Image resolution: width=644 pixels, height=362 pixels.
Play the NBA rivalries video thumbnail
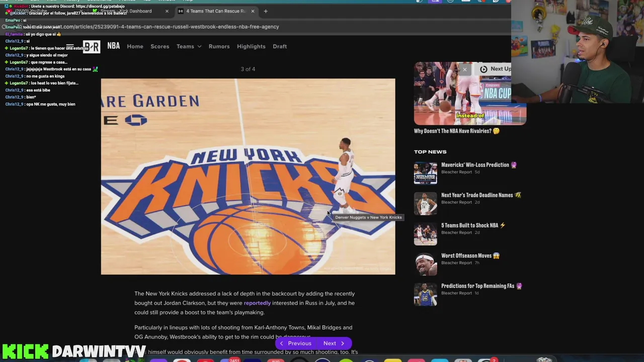click(470, 94)
